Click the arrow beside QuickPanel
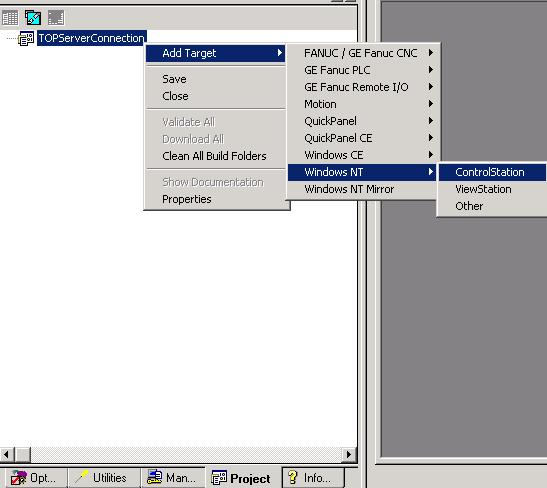The width and height of the screenshot is (547, 488). tap(431, 121)
